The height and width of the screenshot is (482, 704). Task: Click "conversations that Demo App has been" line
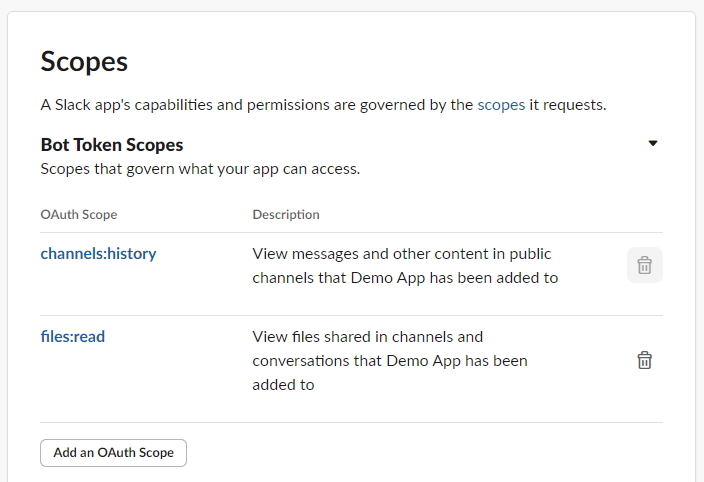390,361
